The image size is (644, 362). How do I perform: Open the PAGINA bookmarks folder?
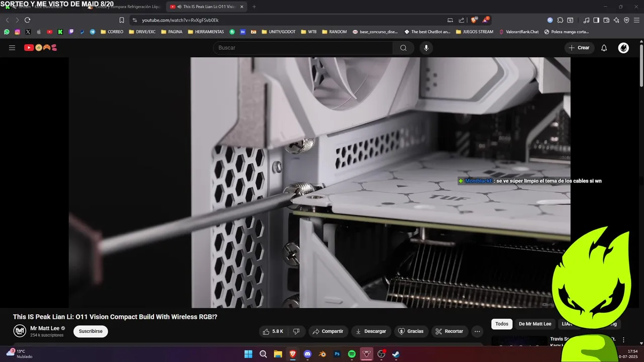click(x=172, y=32)
